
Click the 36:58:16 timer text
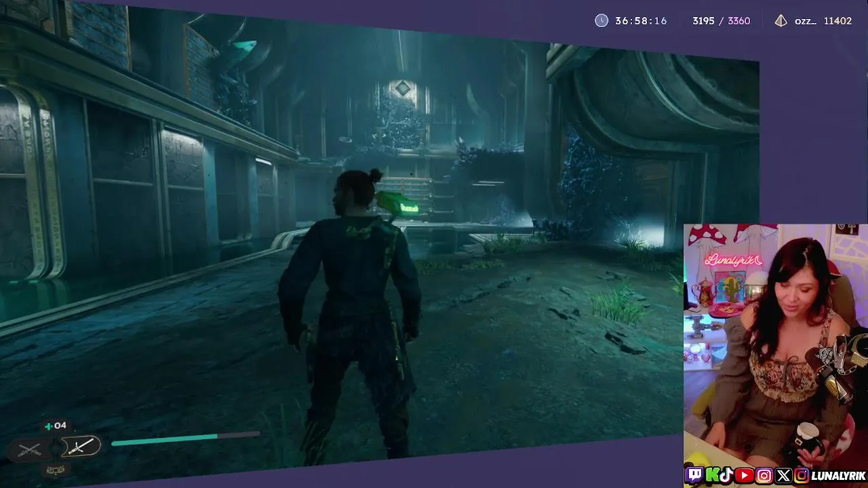641,21
